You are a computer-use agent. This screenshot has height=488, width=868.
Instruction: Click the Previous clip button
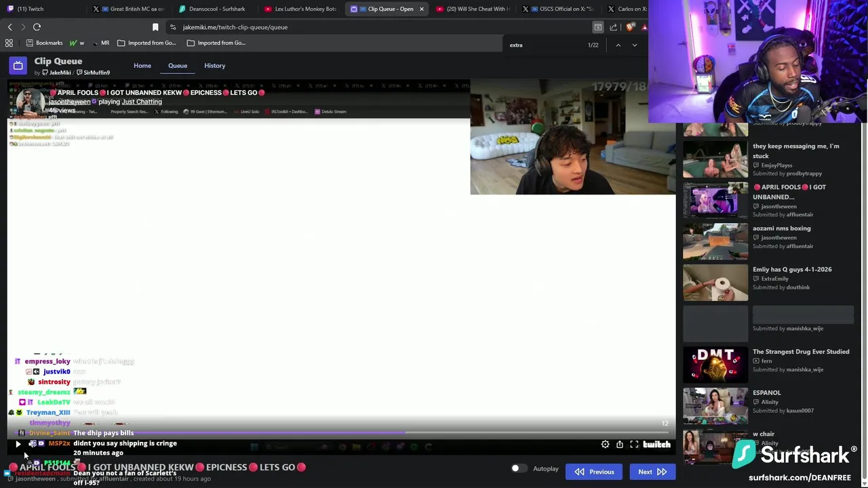click(594, 472)
